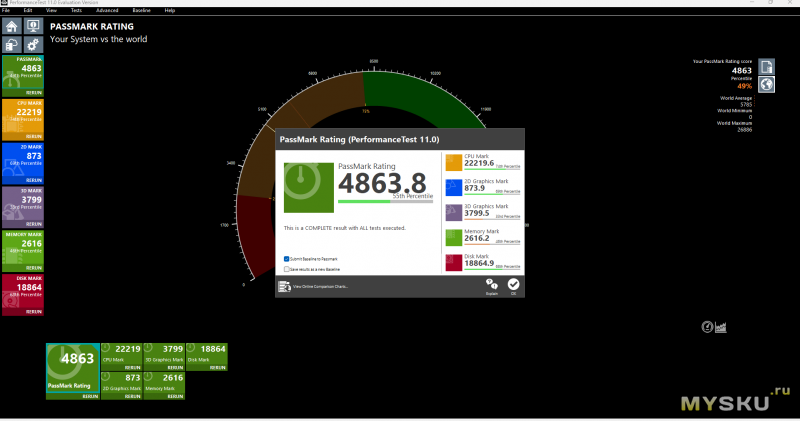The image size is (800, 421).
Task: Click the blue 2D Graphics Mark icon
Action: tap(454, 187)
